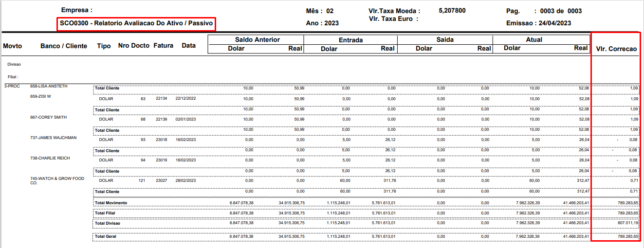Select the Nro Docto column header
The image size is (644, 248).
coord(133,46)
